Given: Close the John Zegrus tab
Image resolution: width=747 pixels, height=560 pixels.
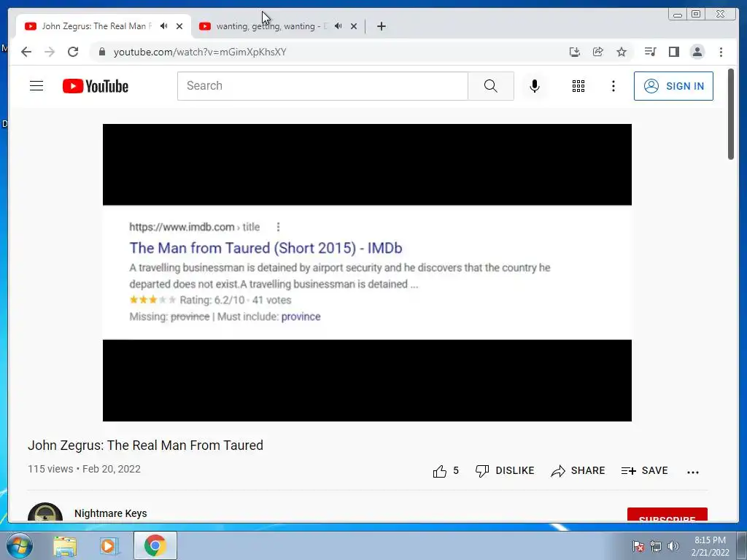Looking at the screenshot, I should click(179, 26).
